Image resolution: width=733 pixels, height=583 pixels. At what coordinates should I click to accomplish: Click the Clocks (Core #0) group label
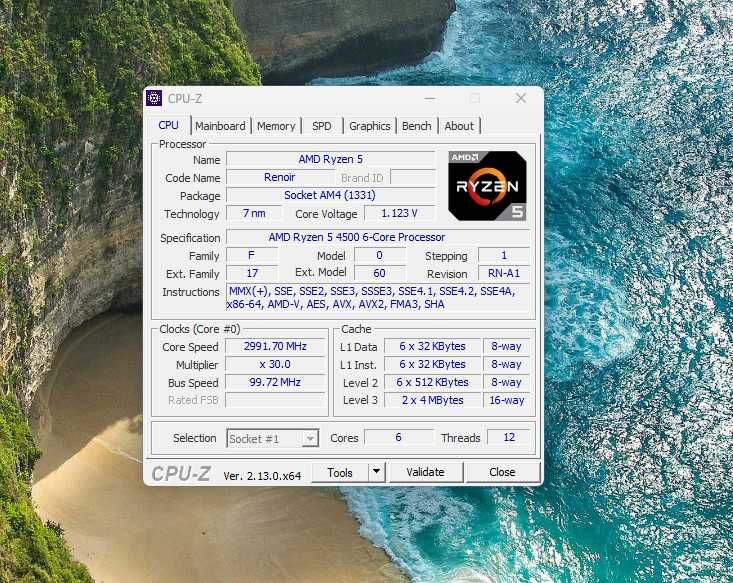pyautogui.click(x=200, y=329)
